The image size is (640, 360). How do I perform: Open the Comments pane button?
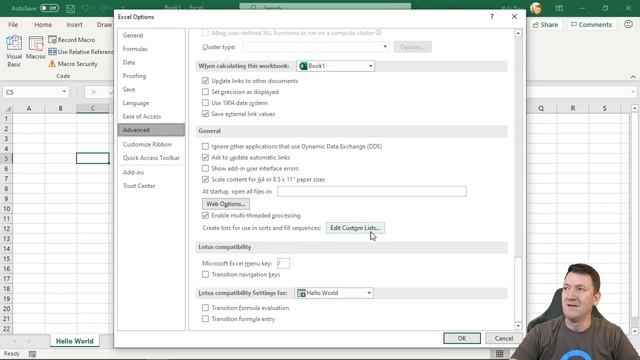tap(591, 24)
